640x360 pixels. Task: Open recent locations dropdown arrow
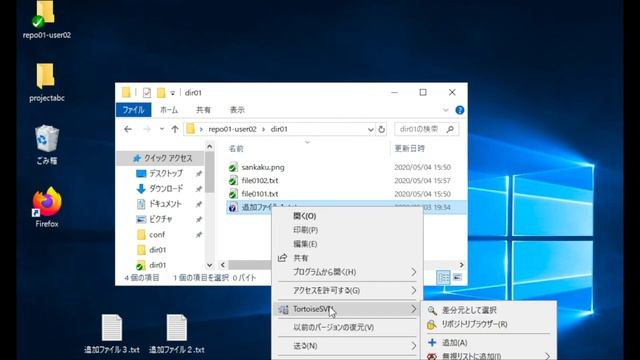coord(162,129)
